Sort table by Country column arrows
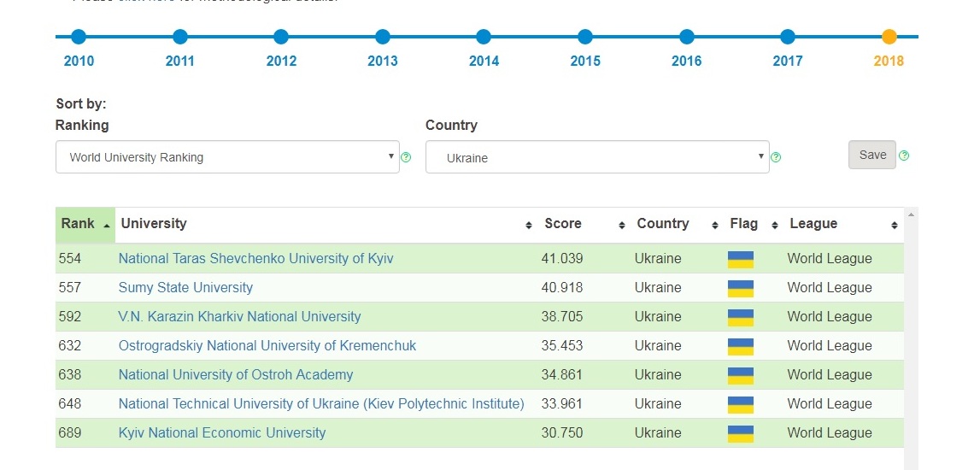This screenshot has width=980, height=470. (x=715, y=226)
